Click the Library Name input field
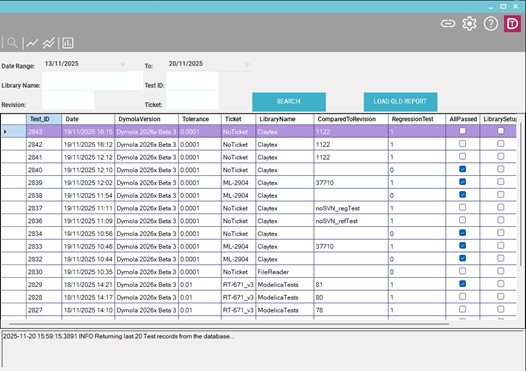 [x=93, y=82]
